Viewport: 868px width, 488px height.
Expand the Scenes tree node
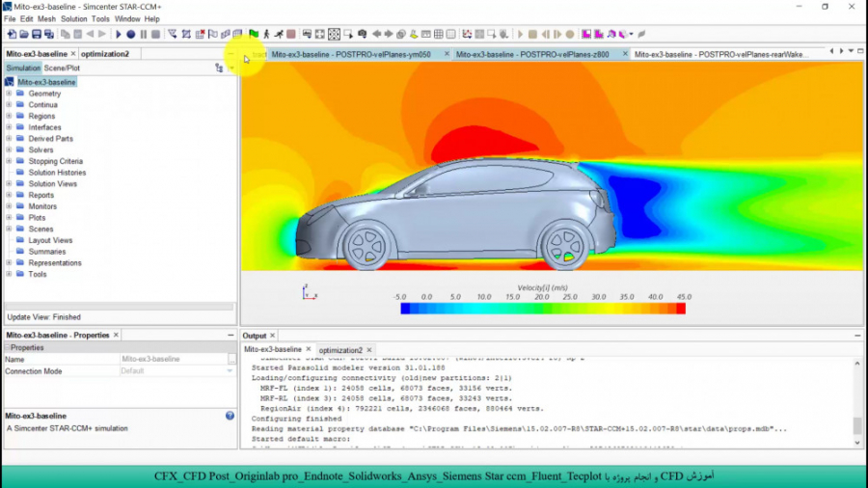pos(9,230)
